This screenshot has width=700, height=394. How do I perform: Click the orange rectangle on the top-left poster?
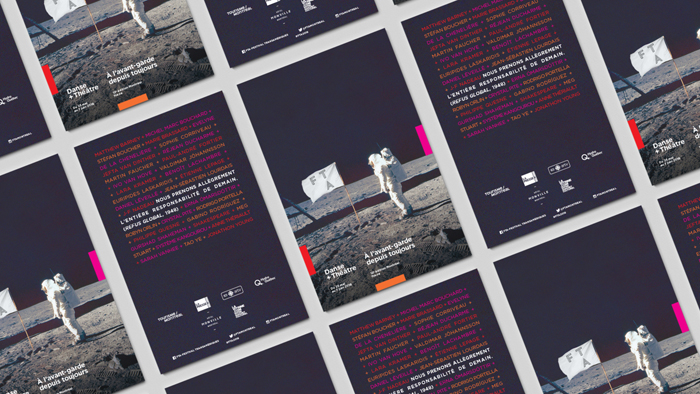(133, 102)
